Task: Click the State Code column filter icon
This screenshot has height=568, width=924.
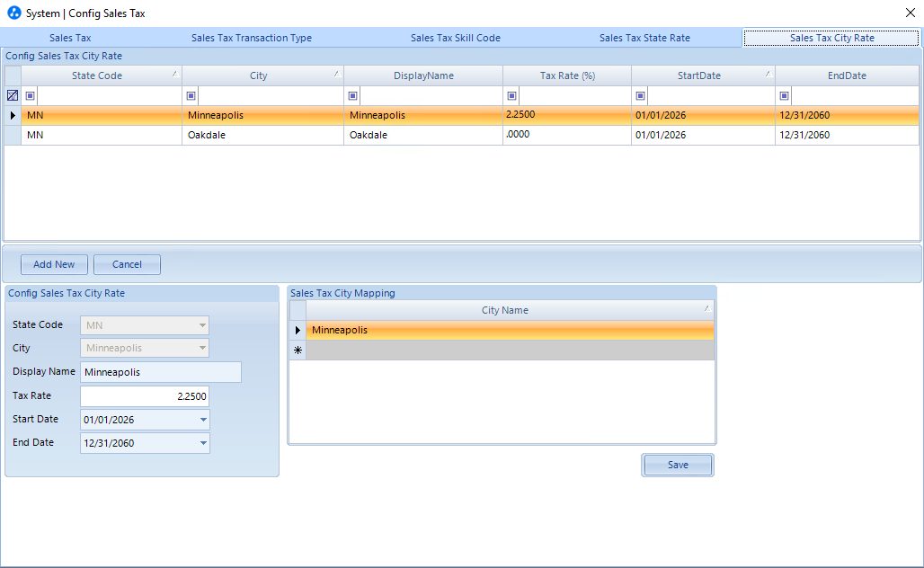Action: tap(30, 95)
